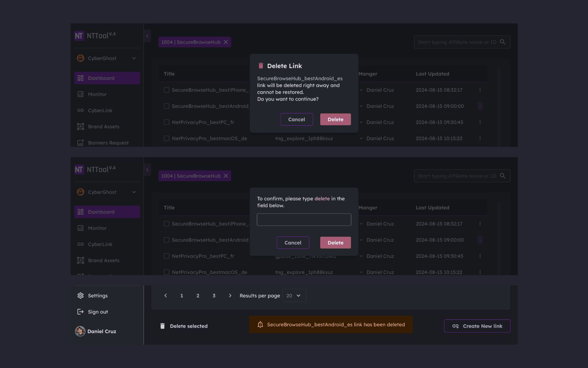588x368 pixels.
Task: Check NetPrivacyPro_bestmacOS_de checkbox in top table
Action: click(166, 138)
